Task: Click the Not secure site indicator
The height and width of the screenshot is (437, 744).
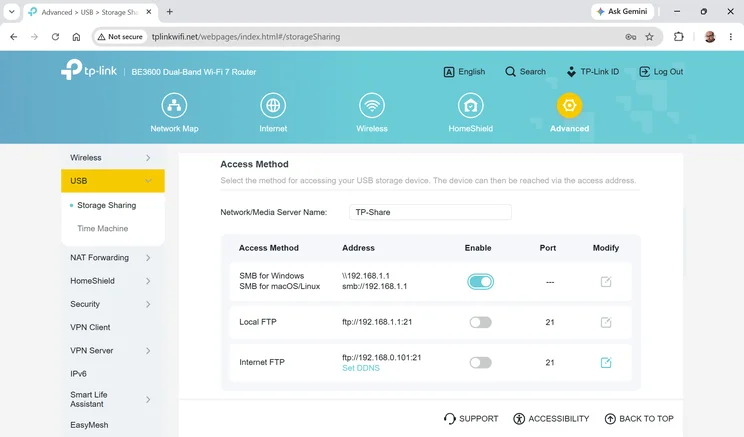Action: pyautogui.click(x=120, y=37)
